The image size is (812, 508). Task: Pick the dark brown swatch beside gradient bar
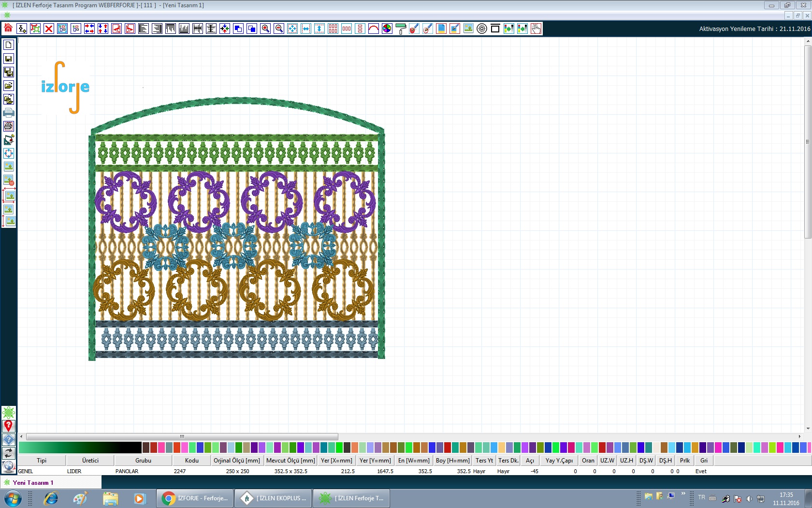pyautogui.click(x=146, y=447)
